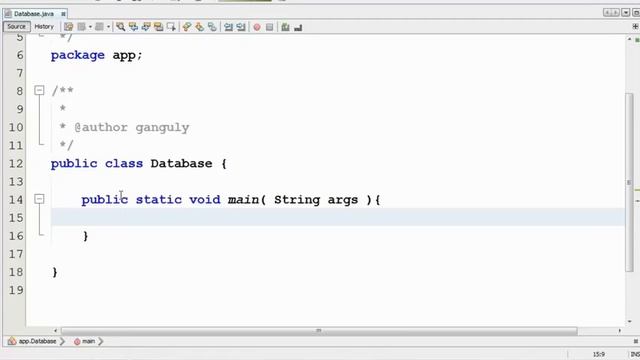Click the Forward navigation icon
The image size is (640, 360).
tap(99, 27)
